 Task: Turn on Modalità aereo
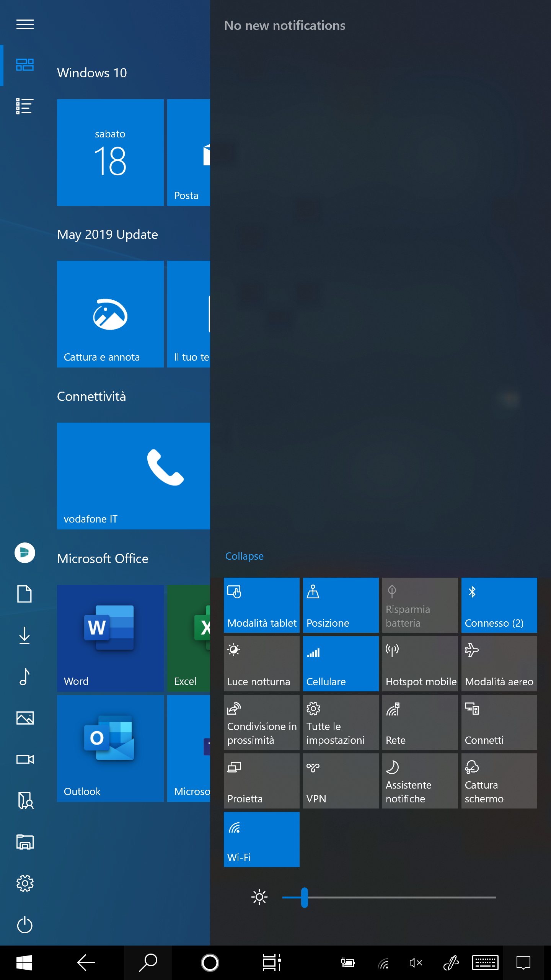click(x=499, y=664)
